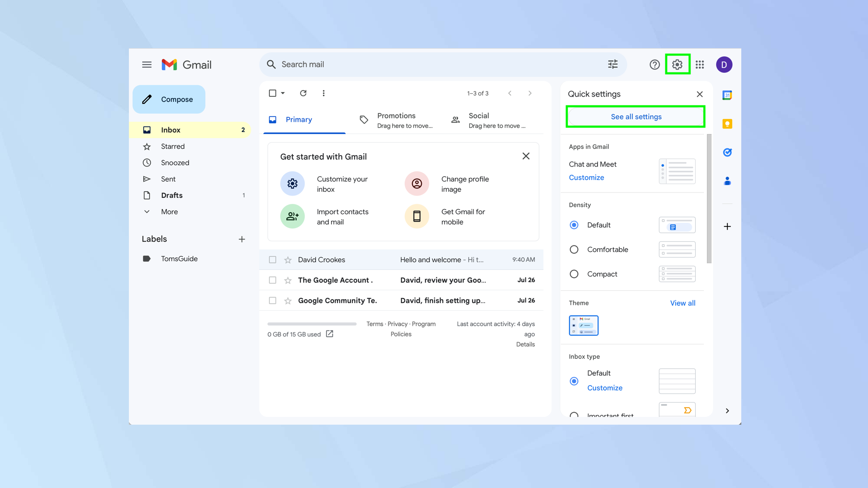
Task: Click the Primary tab
Action: [298, 119]
